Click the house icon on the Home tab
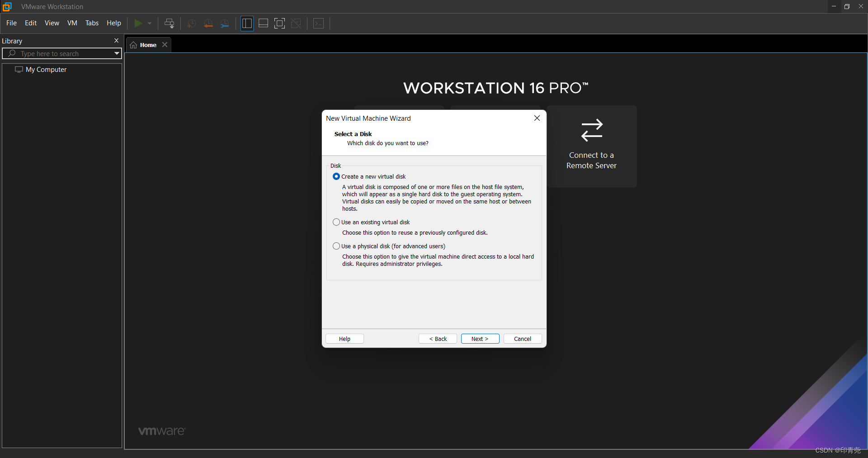Viewport: 868px width, 458px height. click(133, 45)
